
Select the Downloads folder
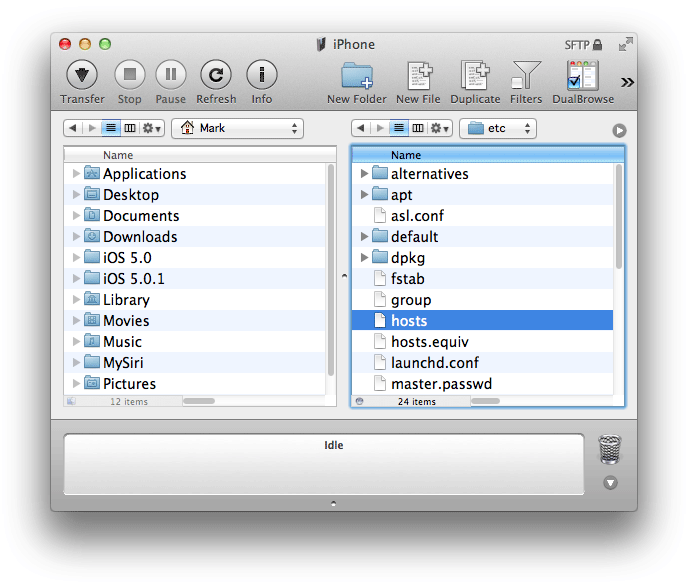coord(139,237)
